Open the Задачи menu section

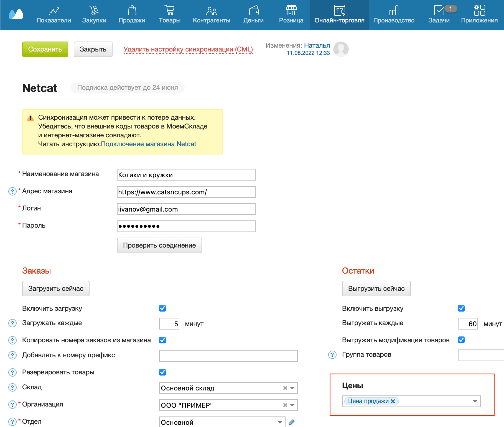tap(439, 15)
